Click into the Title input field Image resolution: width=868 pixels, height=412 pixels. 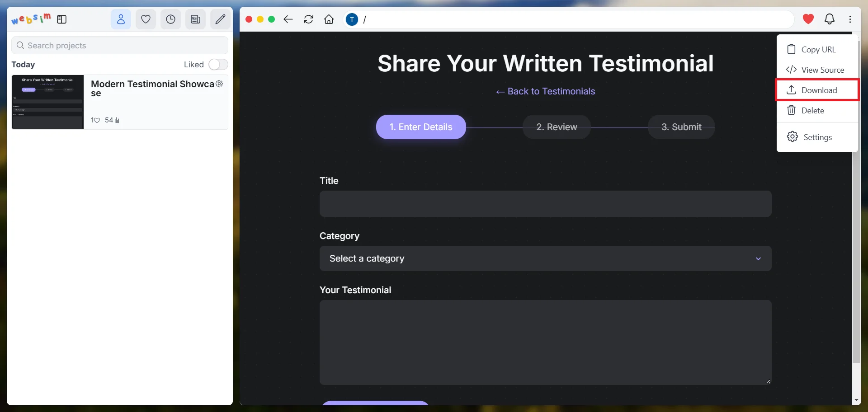point(545,204)
